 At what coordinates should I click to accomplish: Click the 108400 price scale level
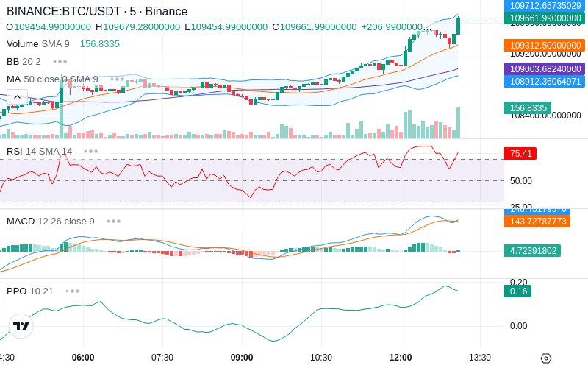[x=545, y=116]
